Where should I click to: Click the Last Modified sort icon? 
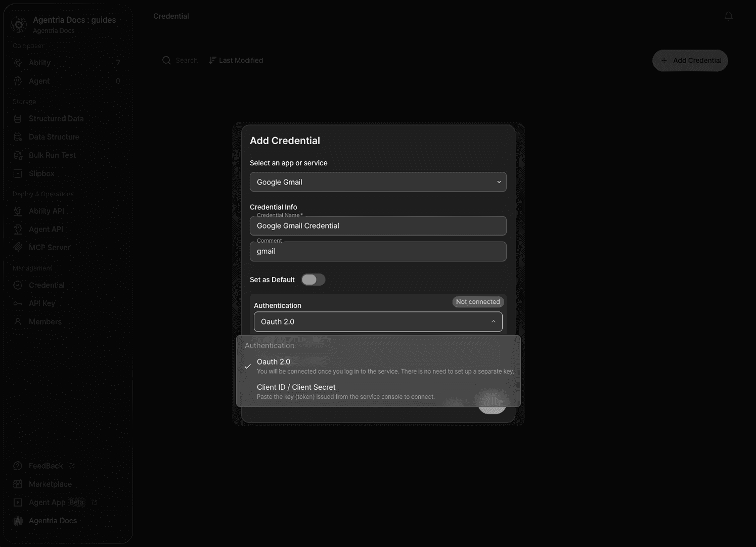tap(212, 60)
